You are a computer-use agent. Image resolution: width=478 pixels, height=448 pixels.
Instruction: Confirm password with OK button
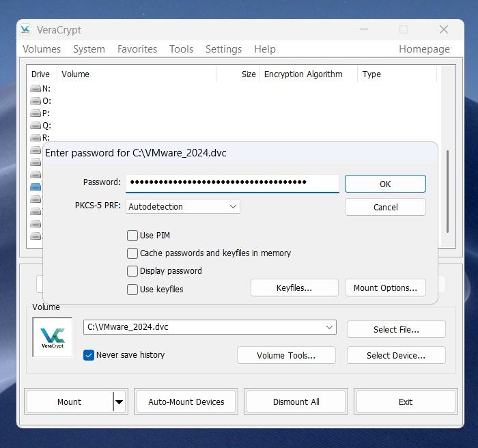[x=385, y=184]
